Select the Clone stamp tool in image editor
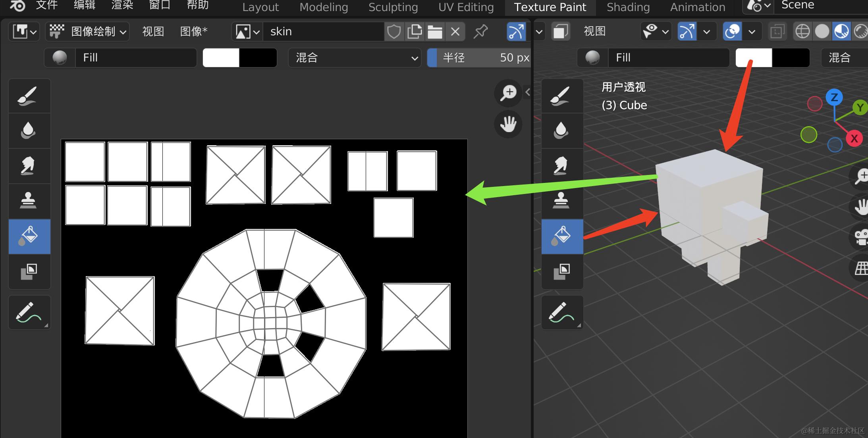Screen dimensions: 868x438 29,201
